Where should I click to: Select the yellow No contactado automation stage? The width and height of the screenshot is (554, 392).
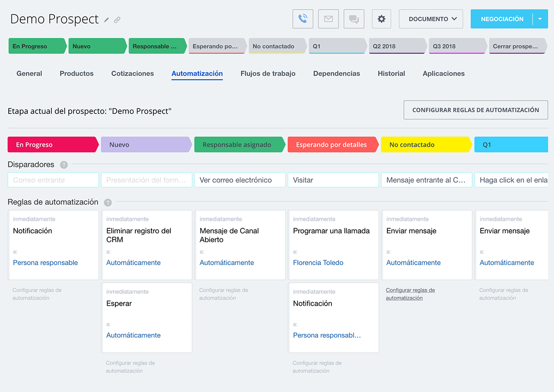point(425,144)
